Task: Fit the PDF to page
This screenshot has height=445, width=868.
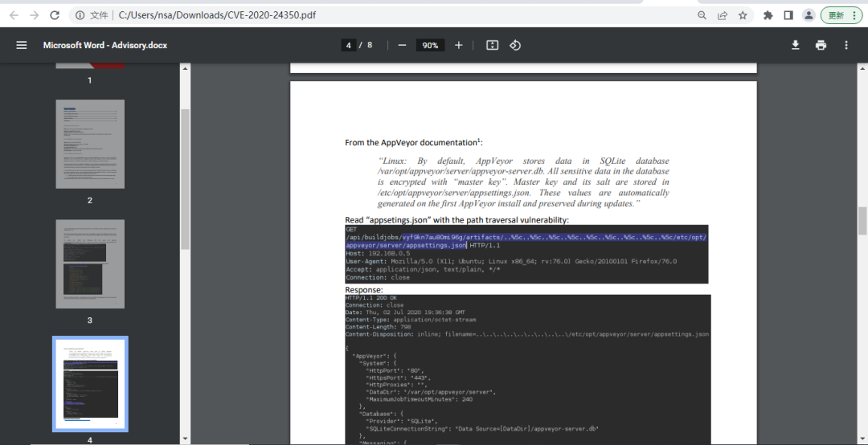Action: [x=492, y=46]
